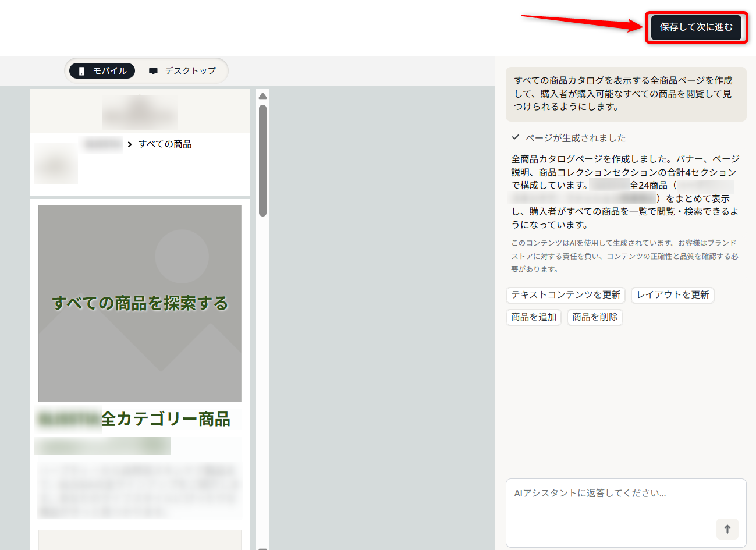Choose the テキストコンテンツを更新 suggestion
Image resolution: width=756 pixels, height=550 pixels.
(x=565, y=295)
